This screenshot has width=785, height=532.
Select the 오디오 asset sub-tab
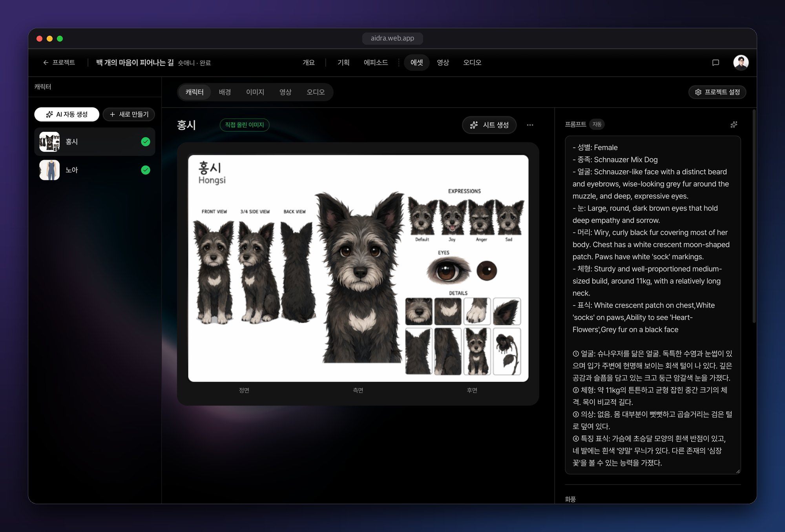point(316,92)
